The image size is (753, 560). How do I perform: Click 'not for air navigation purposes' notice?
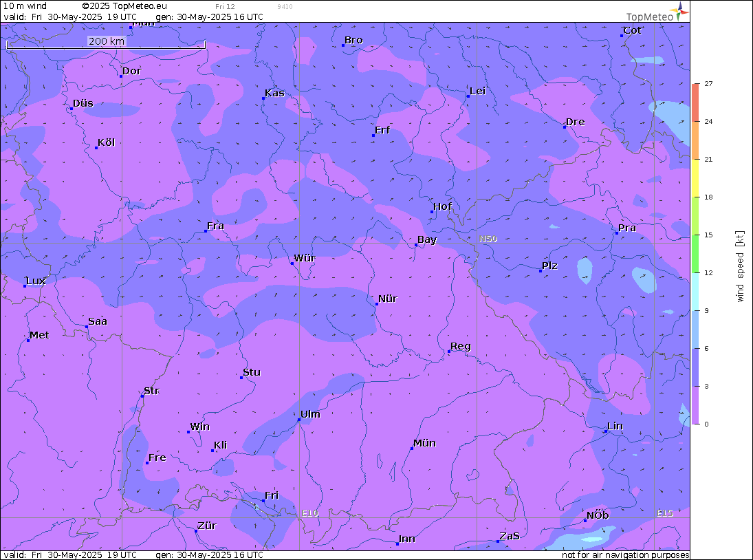(625, 554)
